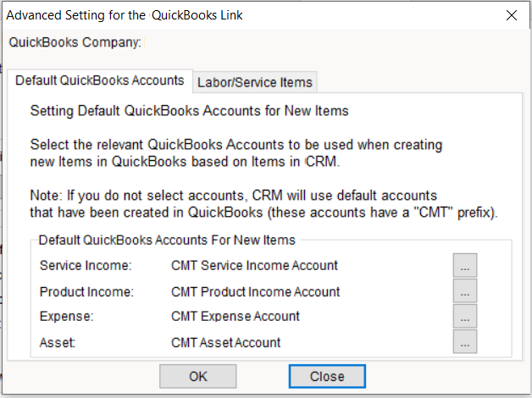Click the Service Income label
This screenshot has height=398, width=532.
click(x=86, y=266)
